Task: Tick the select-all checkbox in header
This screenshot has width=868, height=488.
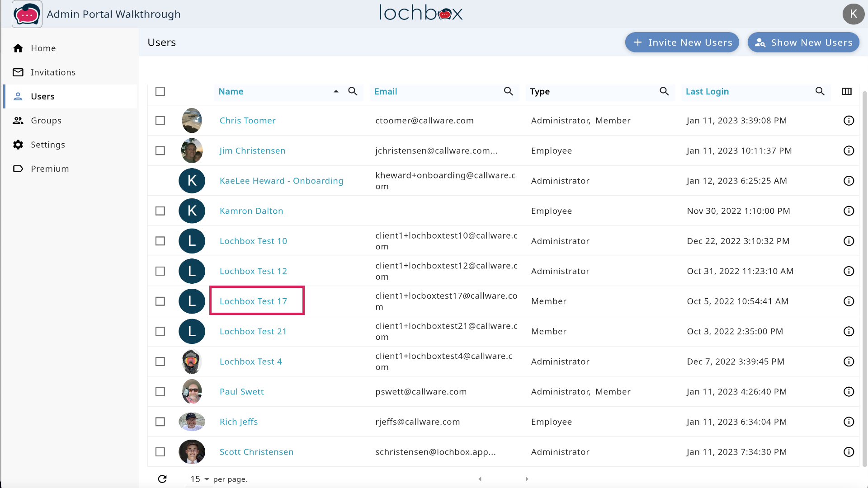Action: 160,91
